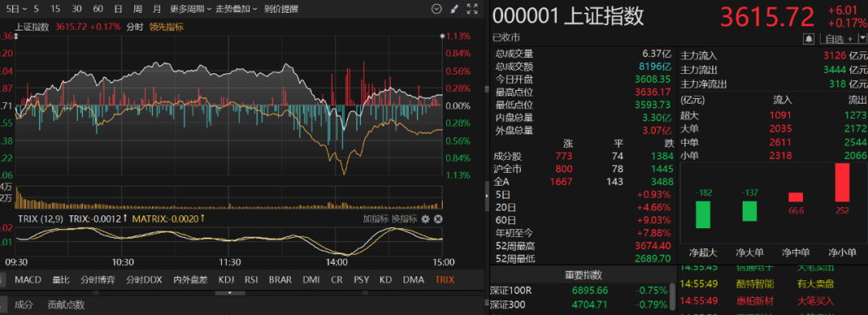Click the 000001 上证指数 title
This screenshot has height=315, width=868.
pyautogui.click(x=568, y=17)
